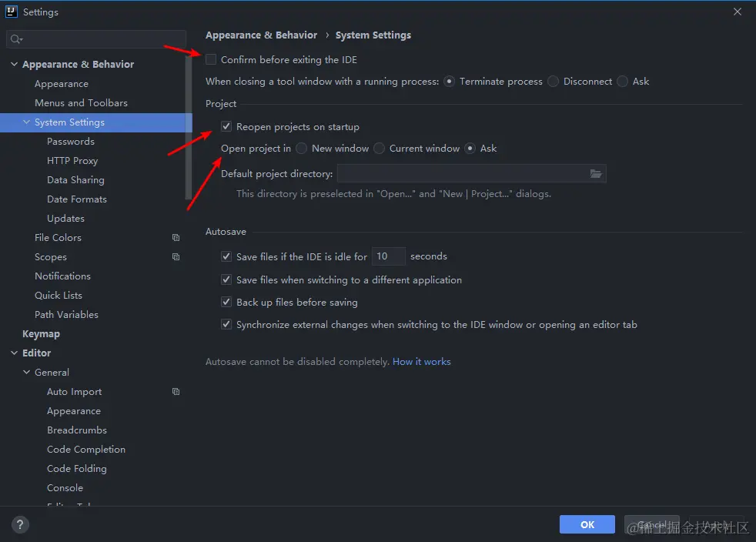The width and height of the screenshot is (756, 542).
Task: Open Updates settings page
Action: 65,219
